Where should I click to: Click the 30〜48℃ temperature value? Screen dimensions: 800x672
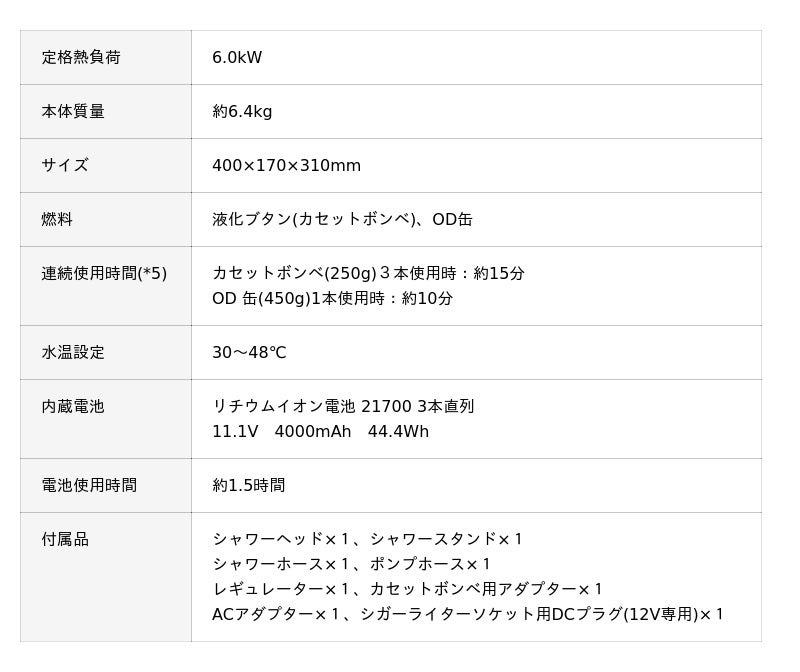tap(249, 353)
